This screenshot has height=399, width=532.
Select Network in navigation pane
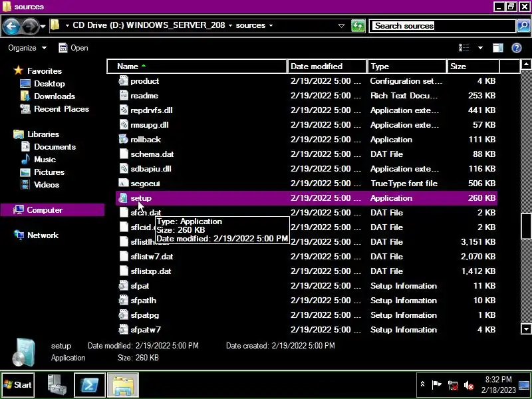click(43, 235)
